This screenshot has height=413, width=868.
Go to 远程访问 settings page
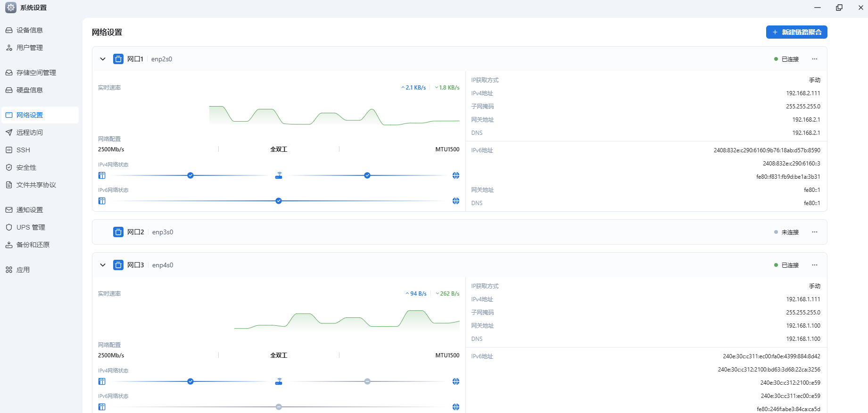click(30, 132)
